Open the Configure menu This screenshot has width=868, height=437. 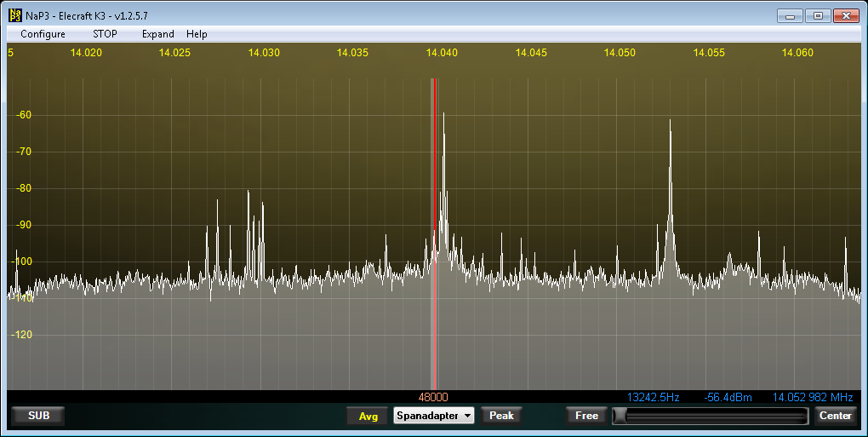(43, 34)
